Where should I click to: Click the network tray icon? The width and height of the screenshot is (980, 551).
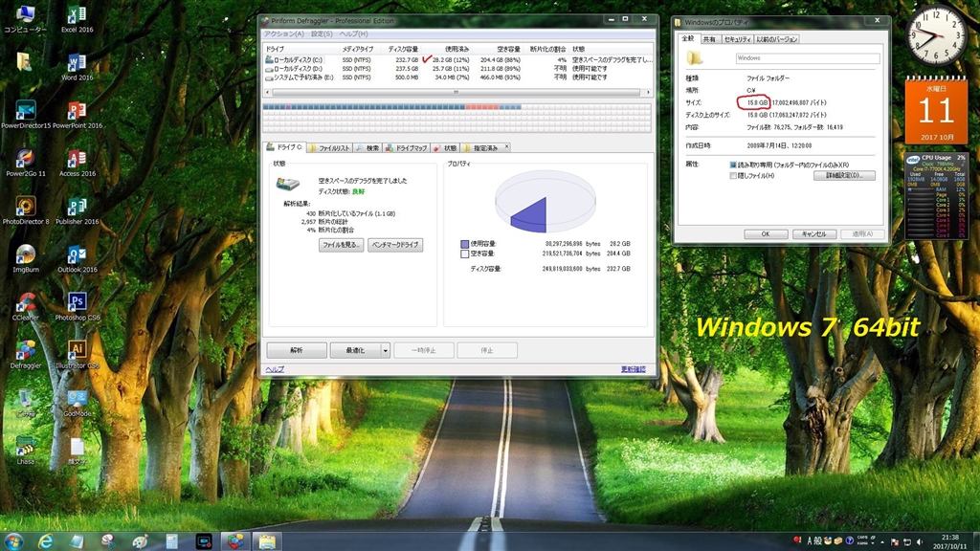click(x=907, y=541)
